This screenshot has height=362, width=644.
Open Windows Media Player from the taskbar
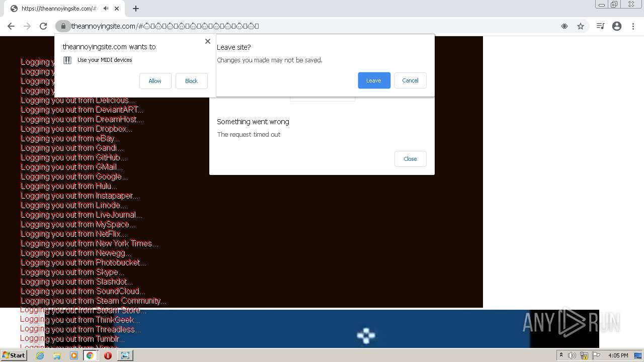74,355
